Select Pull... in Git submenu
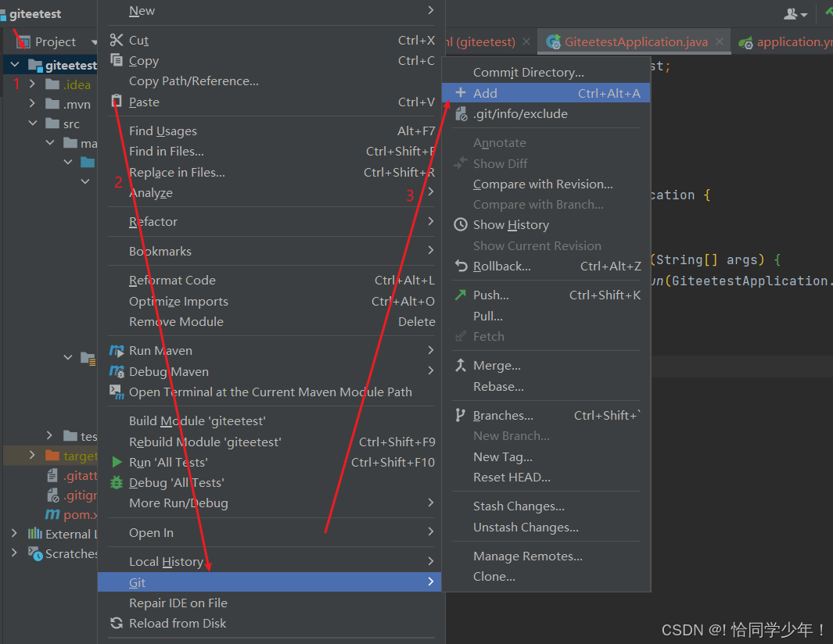Viewport: 833px width, 644px height. pos(546,316)
